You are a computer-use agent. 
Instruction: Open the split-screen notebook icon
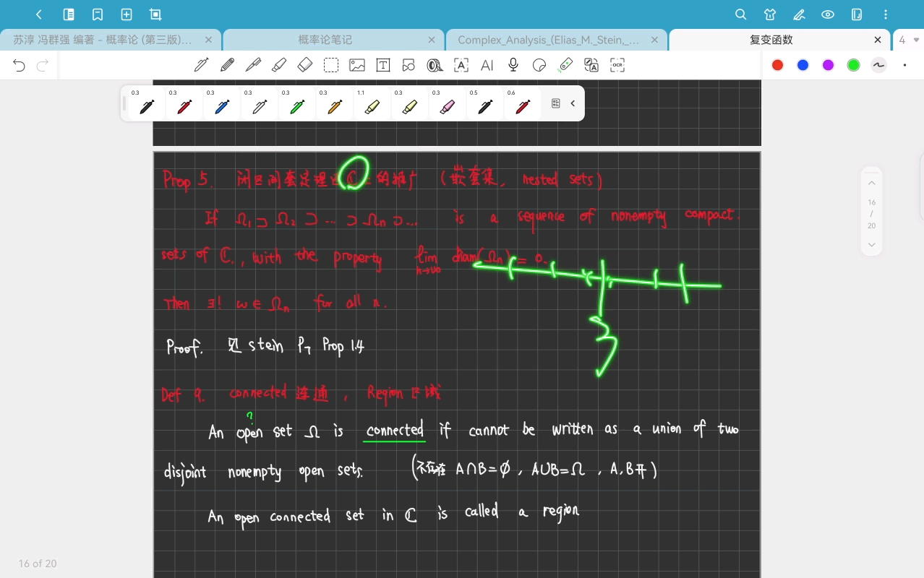[x=857, y=14]
